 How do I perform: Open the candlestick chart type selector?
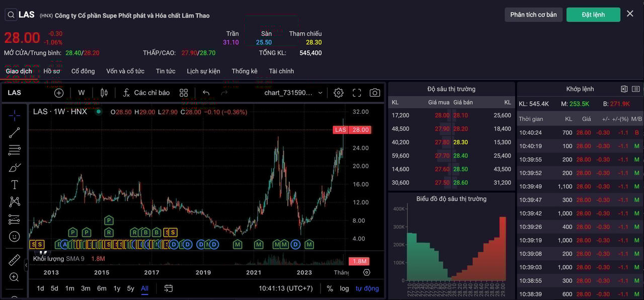tap(104, 93)
